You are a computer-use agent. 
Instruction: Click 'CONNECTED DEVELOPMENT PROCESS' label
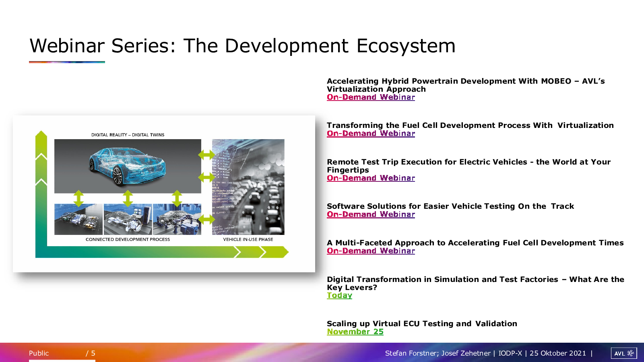coord(128,239)
